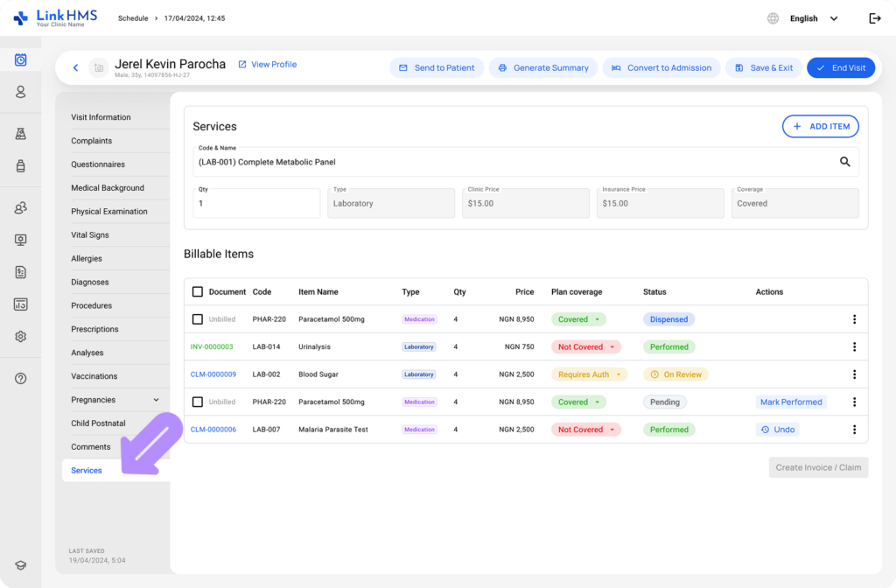The width and height of the screenshot is (896, 588).
Task: Click the Send to Patient button
Action: point(437,67)
